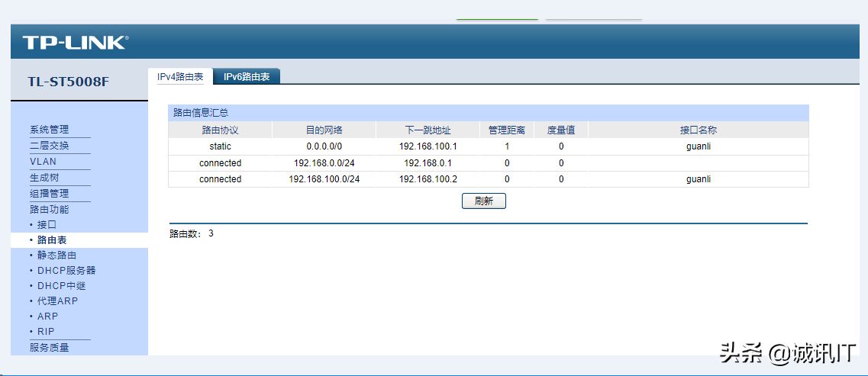
Task: Expand the 二层交换 menu section
Action: (x=50, y=146)
